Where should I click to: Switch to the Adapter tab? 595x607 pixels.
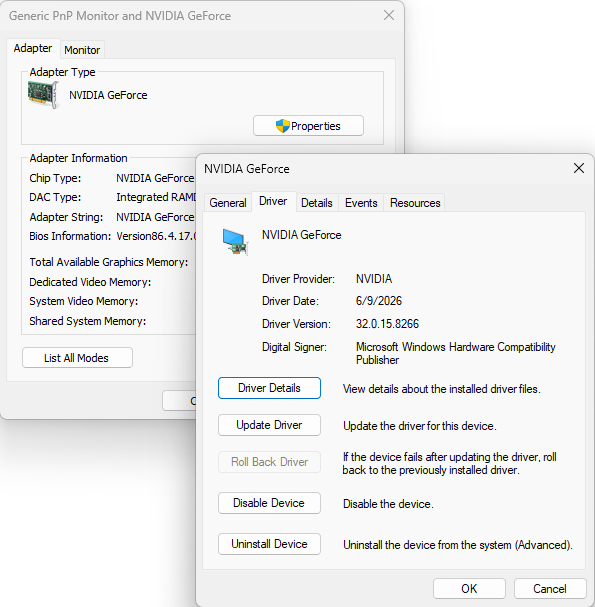click(x=33, y=48)
